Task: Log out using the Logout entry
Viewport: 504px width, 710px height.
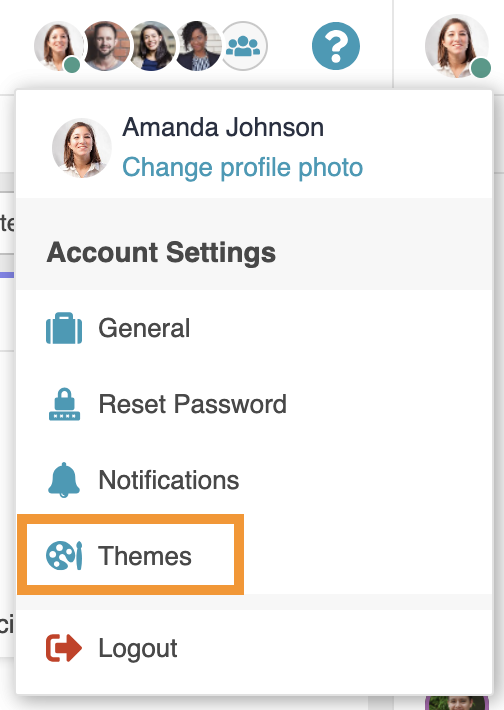Action: (254, 648)
